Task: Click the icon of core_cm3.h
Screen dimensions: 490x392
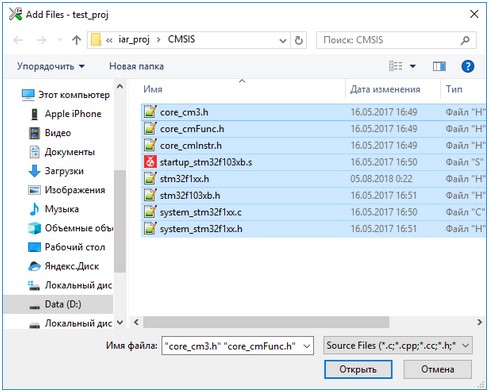Action: (150, 112)
